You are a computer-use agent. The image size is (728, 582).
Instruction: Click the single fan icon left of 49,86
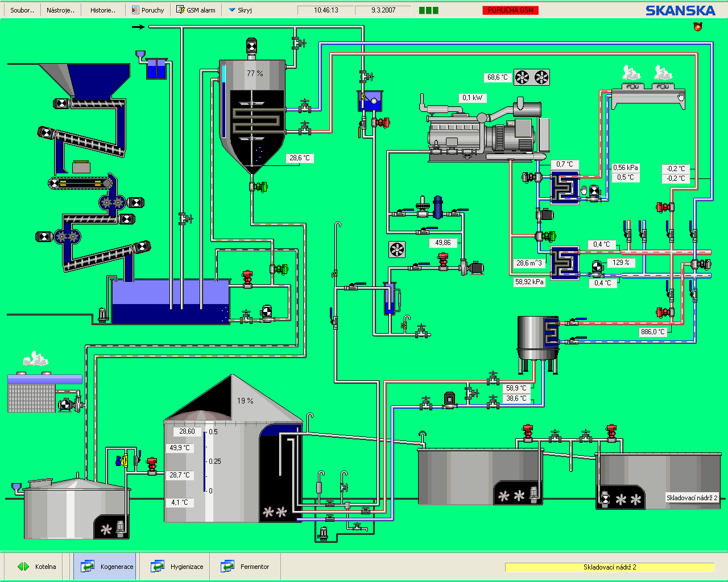pos(397,249)
